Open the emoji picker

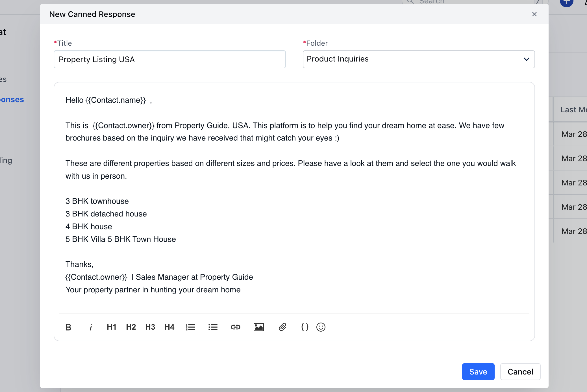tap(321, 327)
